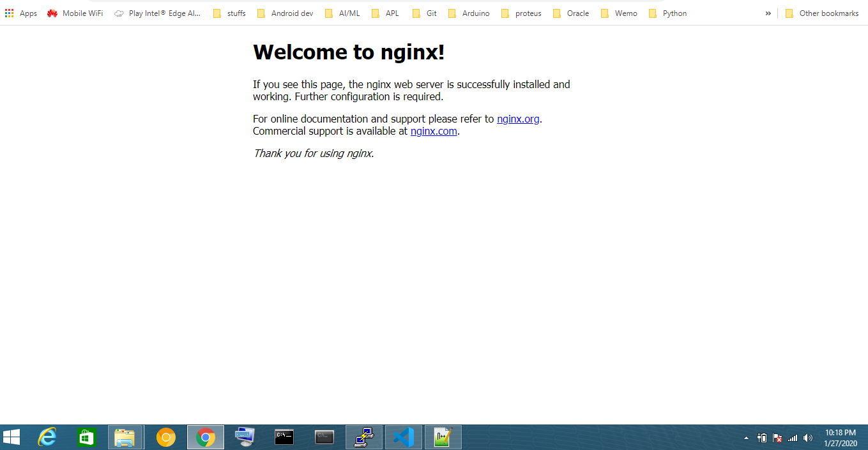Open Internet Explorer from the taskbar
Image resolution: width=868 pixels, height=450 pixels.
click(47, 437)
